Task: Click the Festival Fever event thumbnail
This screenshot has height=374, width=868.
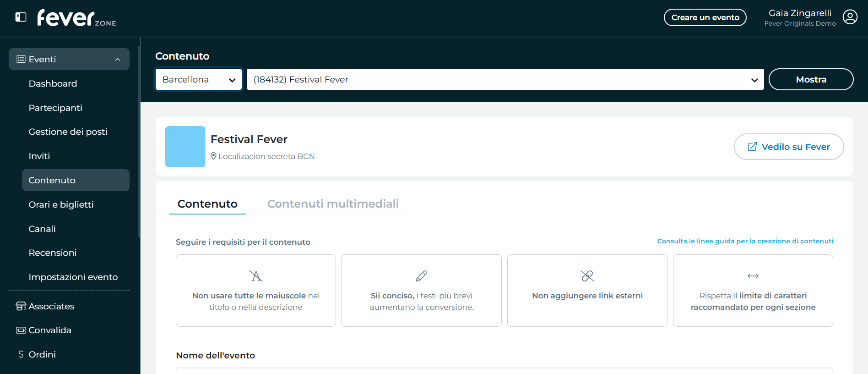Action: (x=185, y=147)
